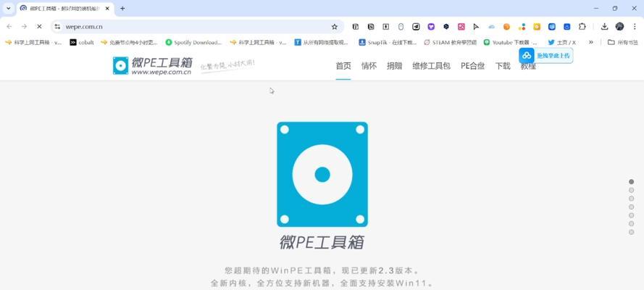
Task: Open the 情怀 nav item
Action: point(369,66)
